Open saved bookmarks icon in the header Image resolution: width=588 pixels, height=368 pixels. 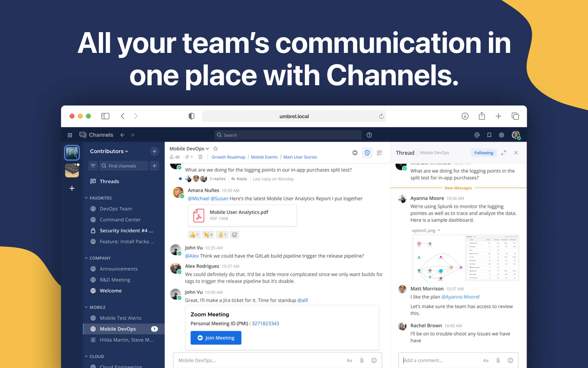click(489, 135)
